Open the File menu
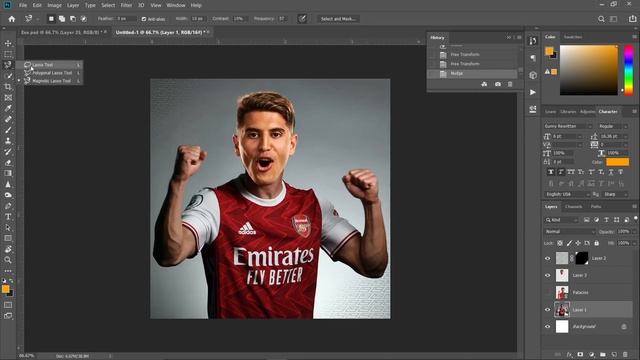 click(23, 5)
